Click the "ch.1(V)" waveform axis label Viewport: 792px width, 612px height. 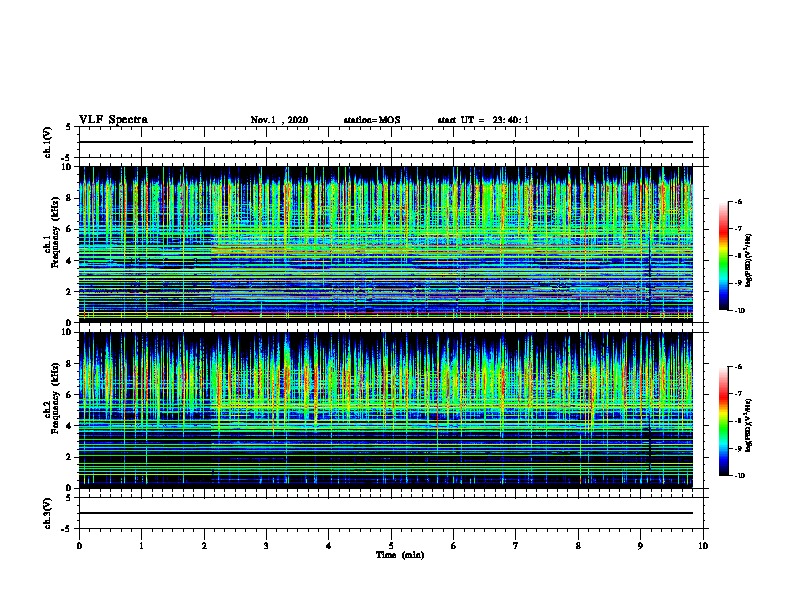[47, 142]
